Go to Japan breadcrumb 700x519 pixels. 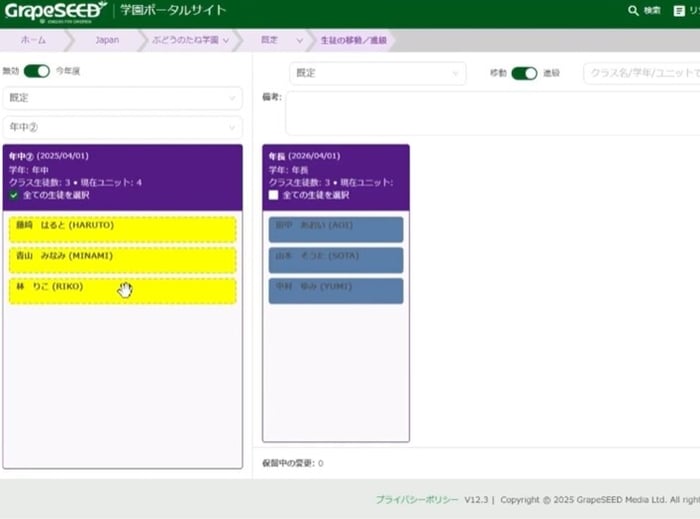107,40
